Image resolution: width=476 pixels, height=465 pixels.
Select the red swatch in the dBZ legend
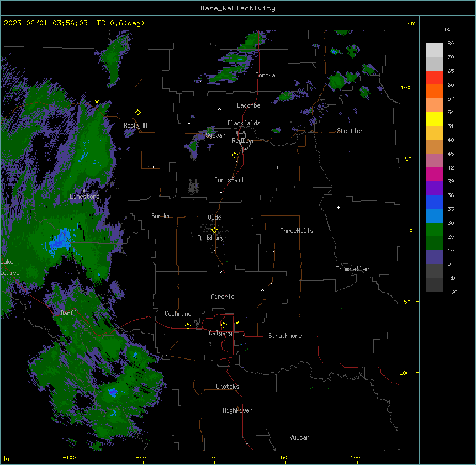[x=434, y=78]
